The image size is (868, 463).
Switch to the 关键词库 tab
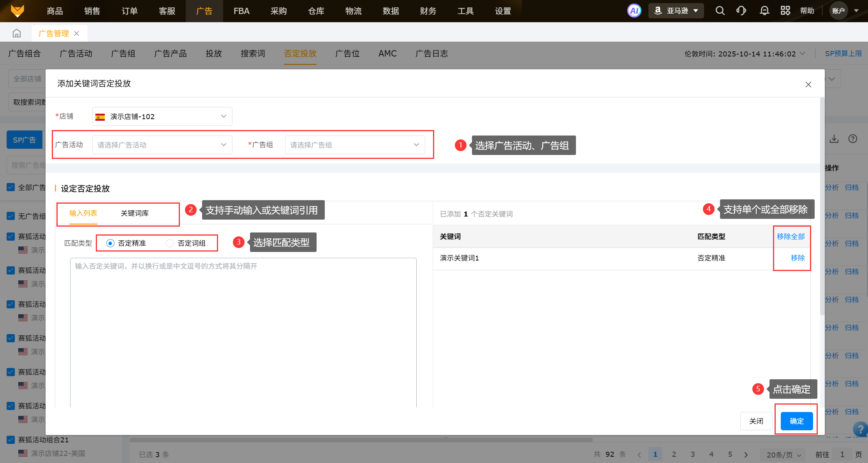pos(134,213)
